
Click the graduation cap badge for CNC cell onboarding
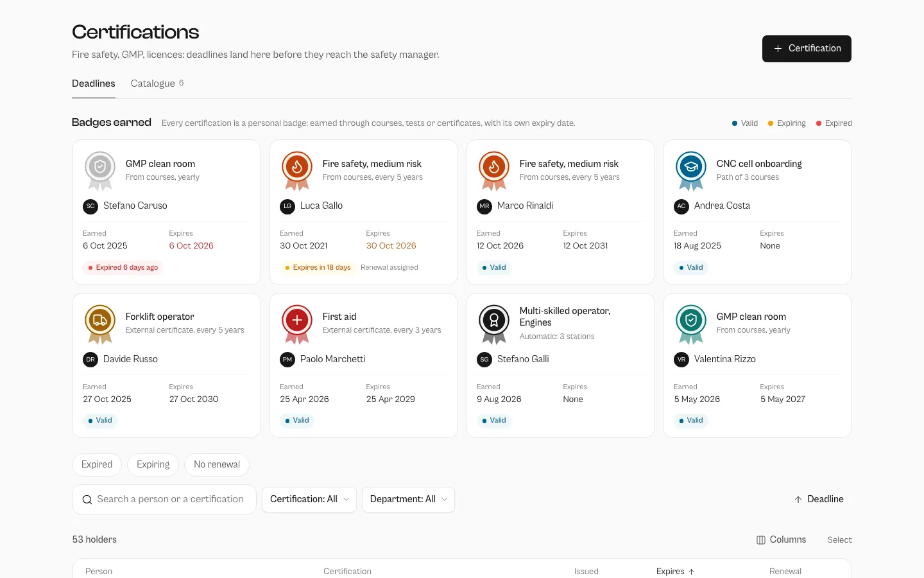click(x=691, y=170)
